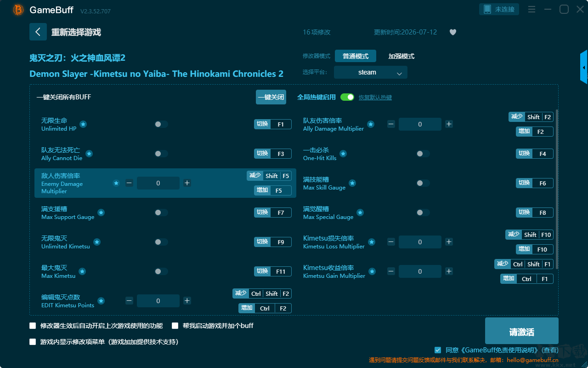This screenshot has height=368, width=588.
Task: Click star icon beside Unlimited Kimetsu
Action: 97,242
